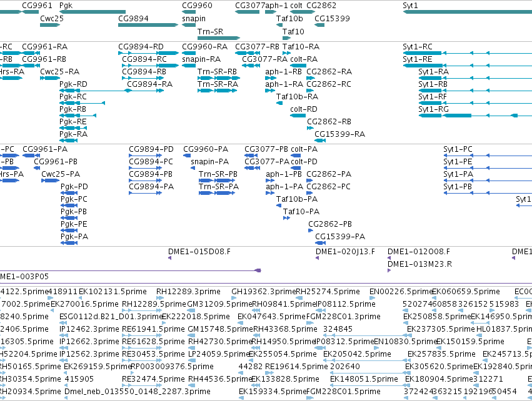This screenshot has width=532, height=401.
Task: Click transcript Syt1-RC
Action: pos(418,46)
